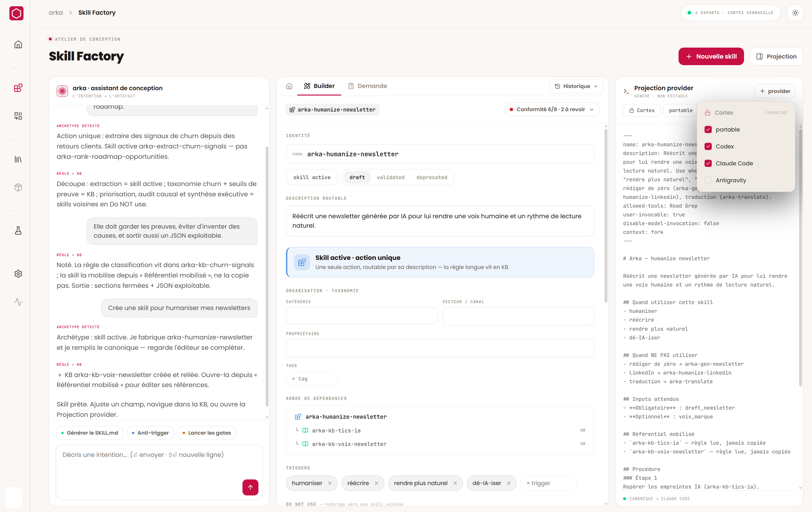
Task: Click the arka hexagon logo
Action: (x=16, y=13)
